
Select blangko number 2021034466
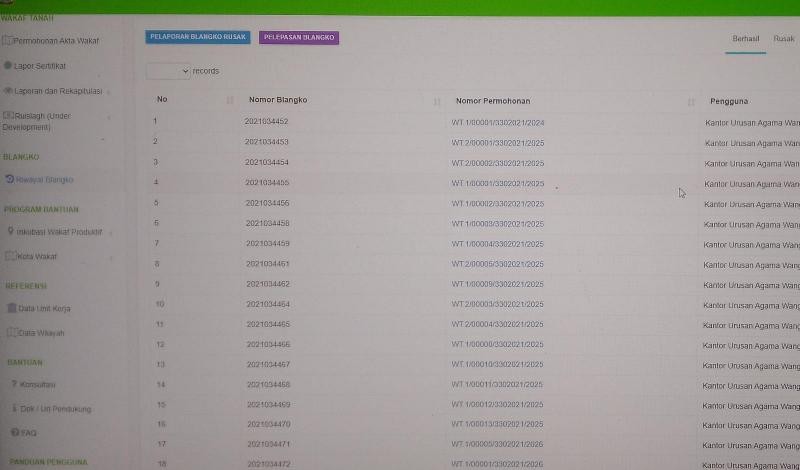[268, 344]
